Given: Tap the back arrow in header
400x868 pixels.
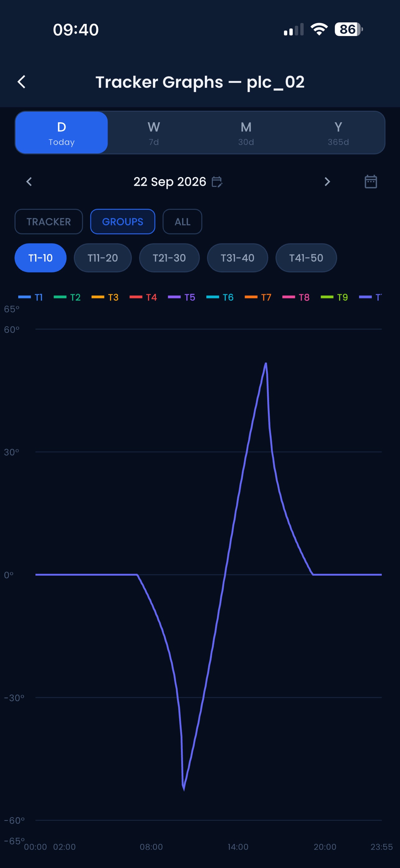Looking at the screenshot, I should (21, 82).
